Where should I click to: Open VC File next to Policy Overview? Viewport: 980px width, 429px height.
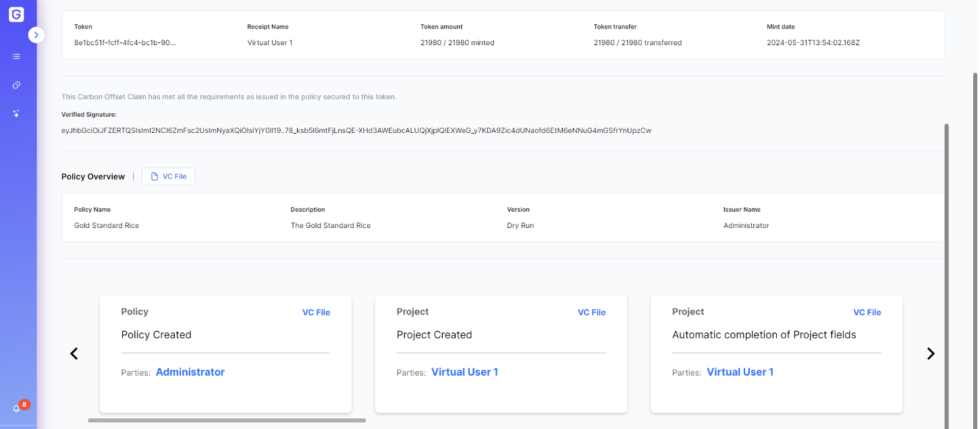click(169, 177)
